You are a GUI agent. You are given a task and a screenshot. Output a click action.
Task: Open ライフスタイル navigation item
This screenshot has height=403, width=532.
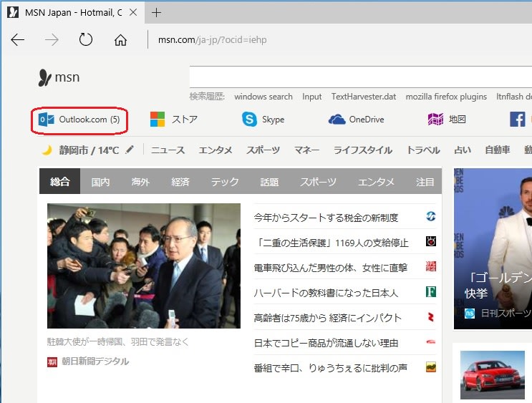[363, 150]
